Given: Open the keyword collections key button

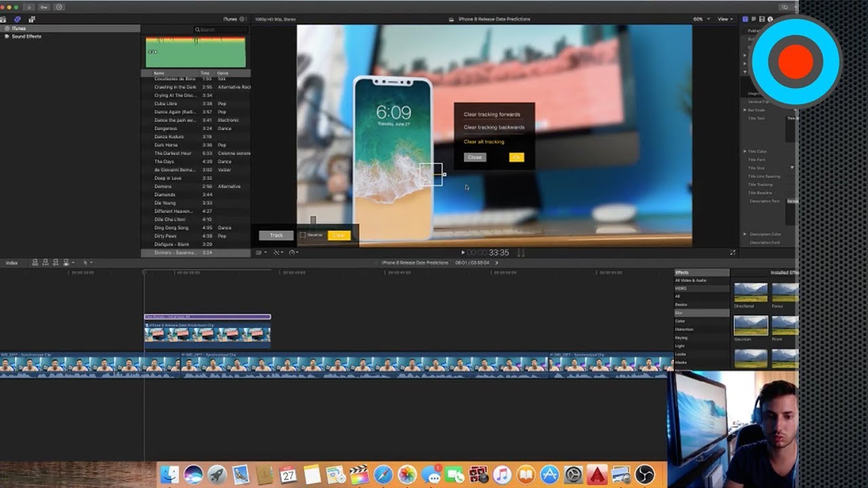Looking at the screenshot, I should [x=45, y=7].
